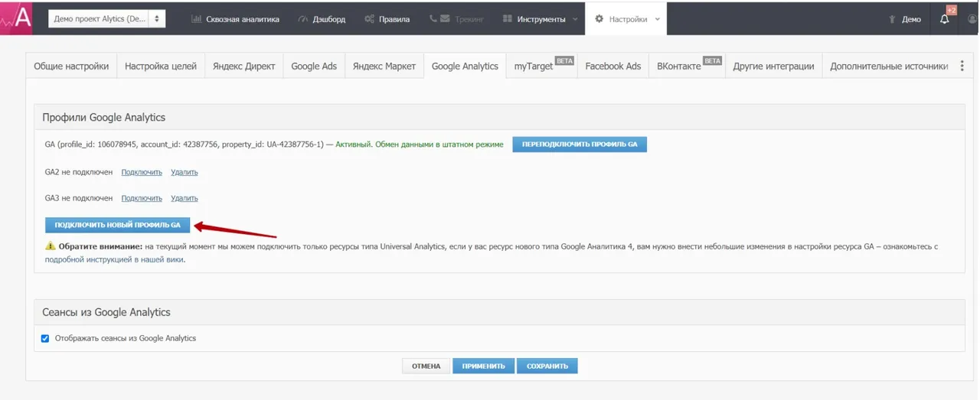Click Подключить link for GA3
The width and height of the screenshot is (980, 400).
pos(142,198)
